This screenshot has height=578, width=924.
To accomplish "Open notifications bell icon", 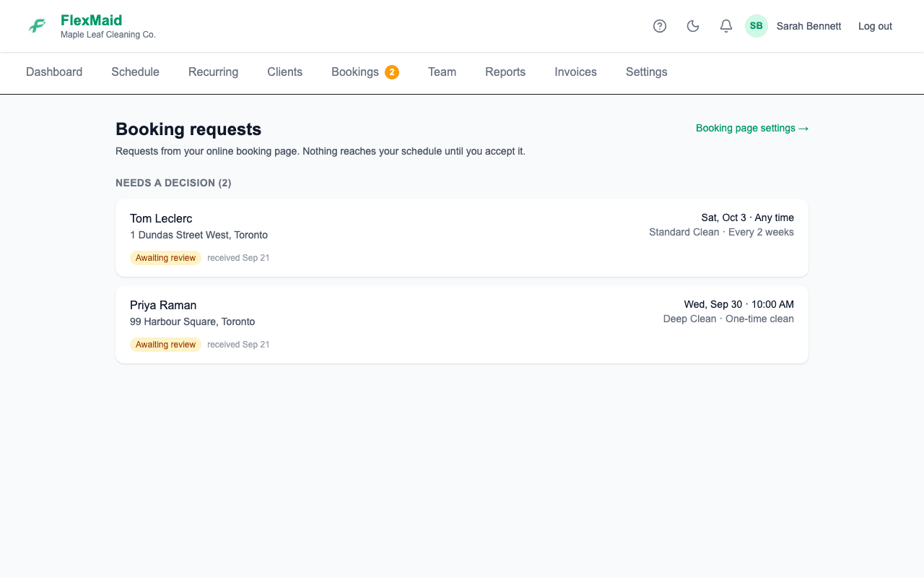I will pos(726,26).
